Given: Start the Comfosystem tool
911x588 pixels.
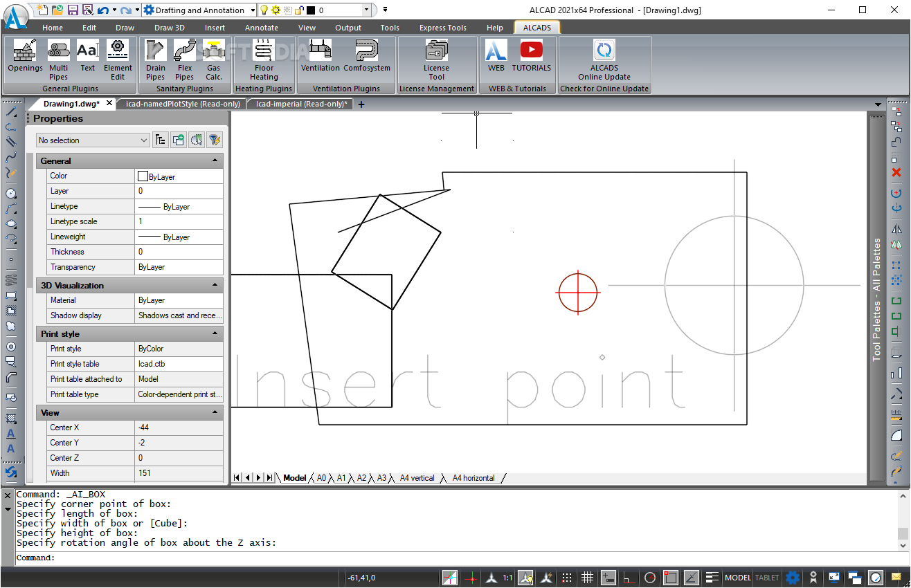Looking at the screenshot, I should tap(367, 55).
